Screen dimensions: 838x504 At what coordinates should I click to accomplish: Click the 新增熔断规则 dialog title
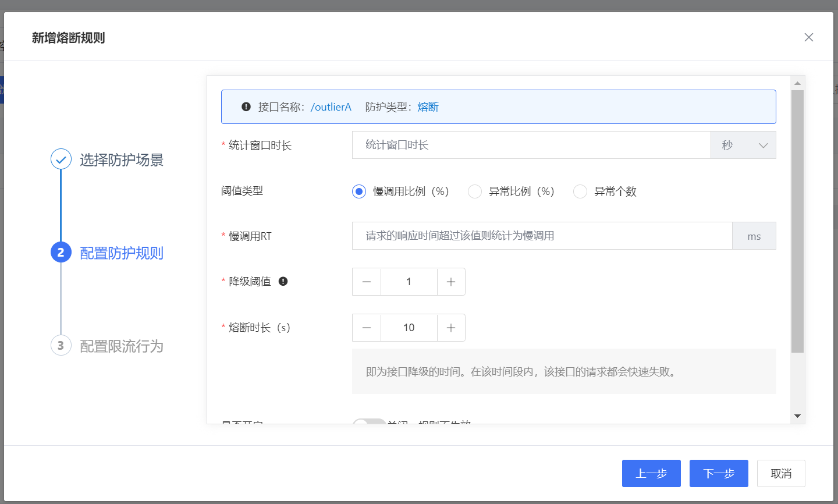coord(69,38)
